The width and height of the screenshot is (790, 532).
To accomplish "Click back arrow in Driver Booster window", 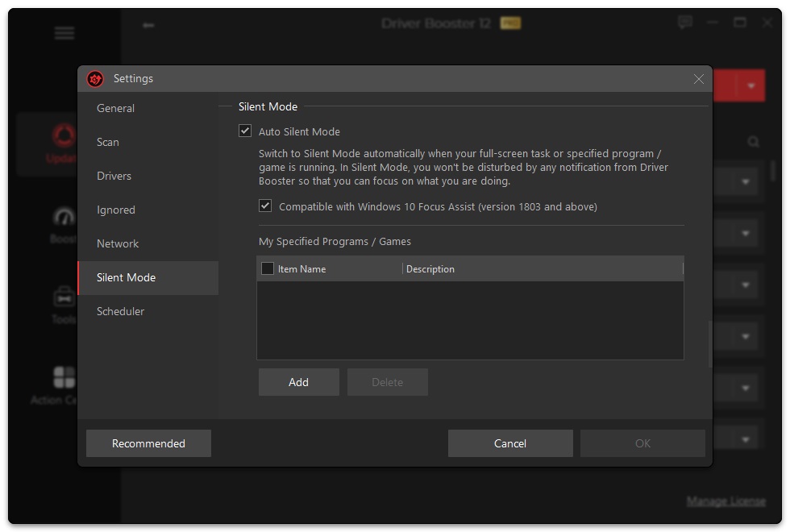I will click(x=148, y=25).
